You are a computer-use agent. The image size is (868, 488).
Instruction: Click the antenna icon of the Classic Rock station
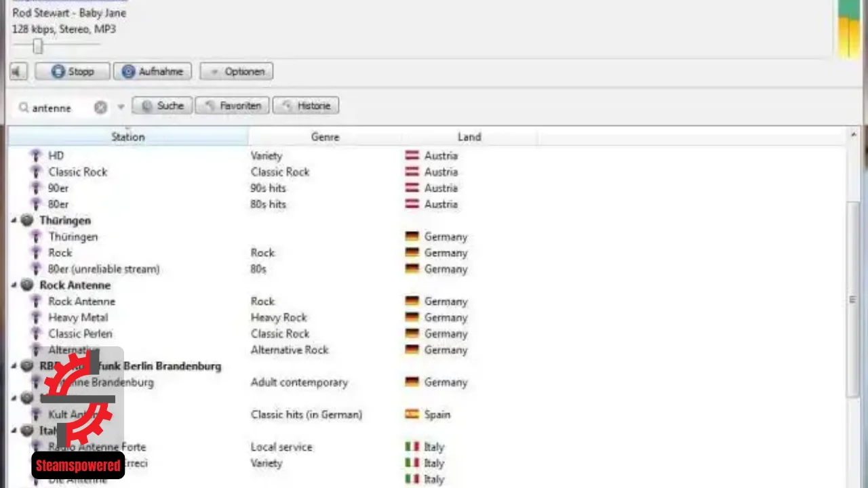tap(36, 172)
